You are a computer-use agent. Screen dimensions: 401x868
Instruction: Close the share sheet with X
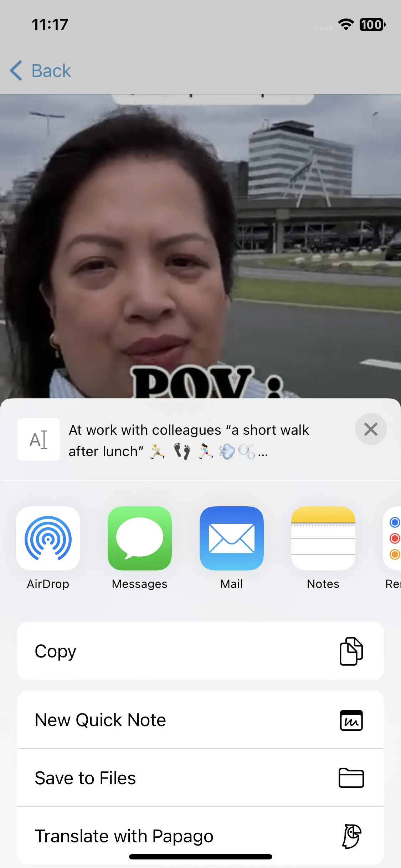pyautogui.click(x=371, y=429)
